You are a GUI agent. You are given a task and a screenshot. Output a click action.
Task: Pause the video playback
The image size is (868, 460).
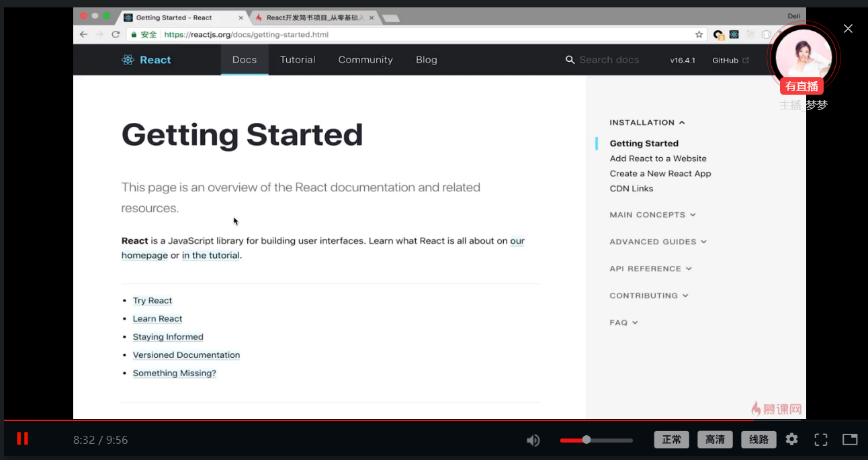click(22, 439)
